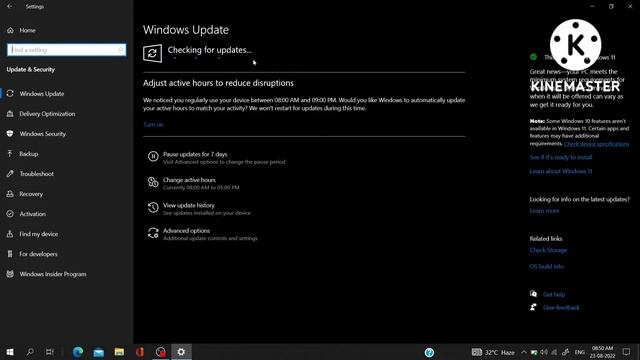Launch Microsoft Edge from taskbar

click(78, 352)
